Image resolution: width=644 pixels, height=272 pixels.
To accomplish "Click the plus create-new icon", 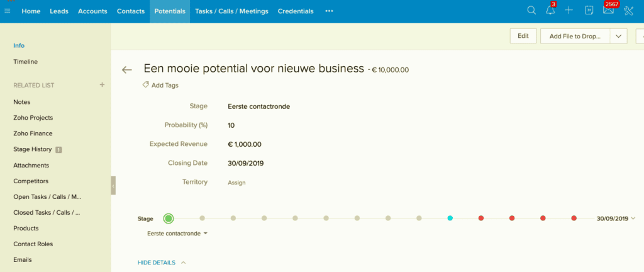I will 569,11.
